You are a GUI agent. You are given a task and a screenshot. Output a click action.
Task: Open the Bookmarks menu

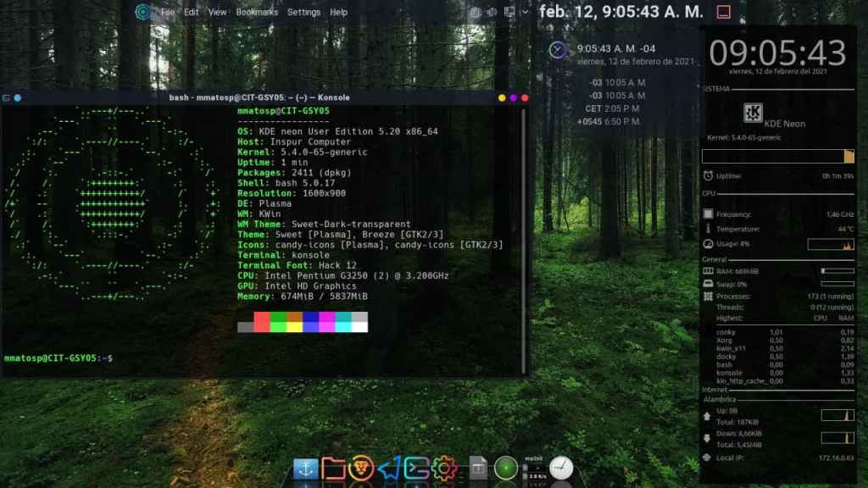coord(257,13)
